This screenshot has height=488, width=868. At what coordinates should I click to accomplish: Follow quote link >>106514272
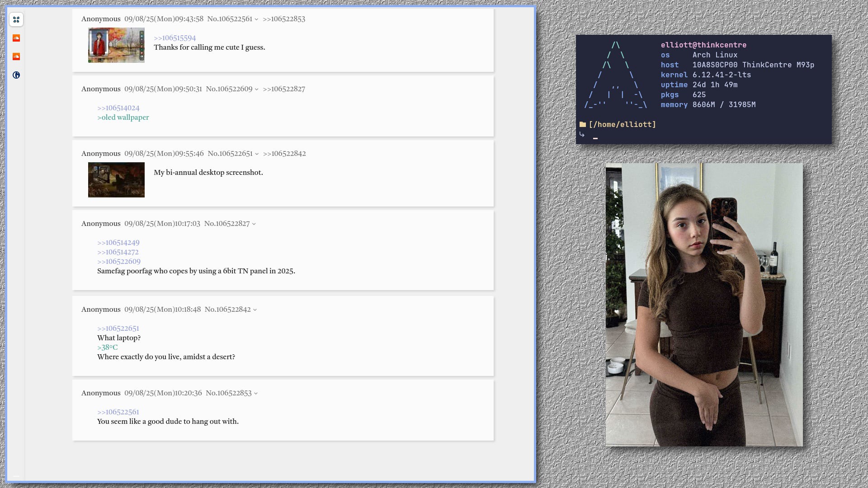[118, 252]
